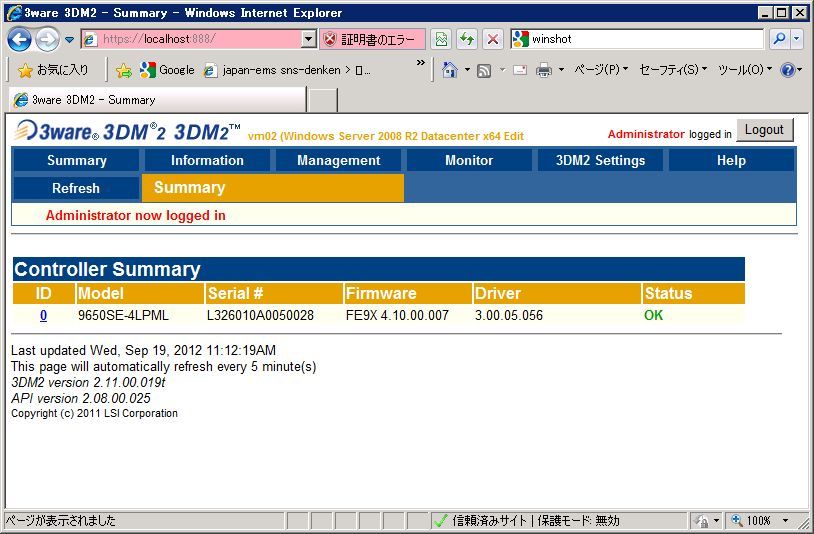814x534 pixels.
Task: Click the address bar showing https://localhost:888/
Action: click(x=191, y=39)
